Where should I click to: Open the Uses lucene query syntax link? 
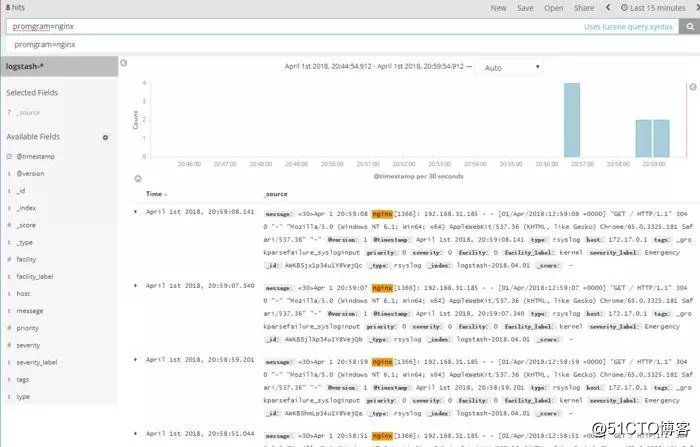click(628, 27)
